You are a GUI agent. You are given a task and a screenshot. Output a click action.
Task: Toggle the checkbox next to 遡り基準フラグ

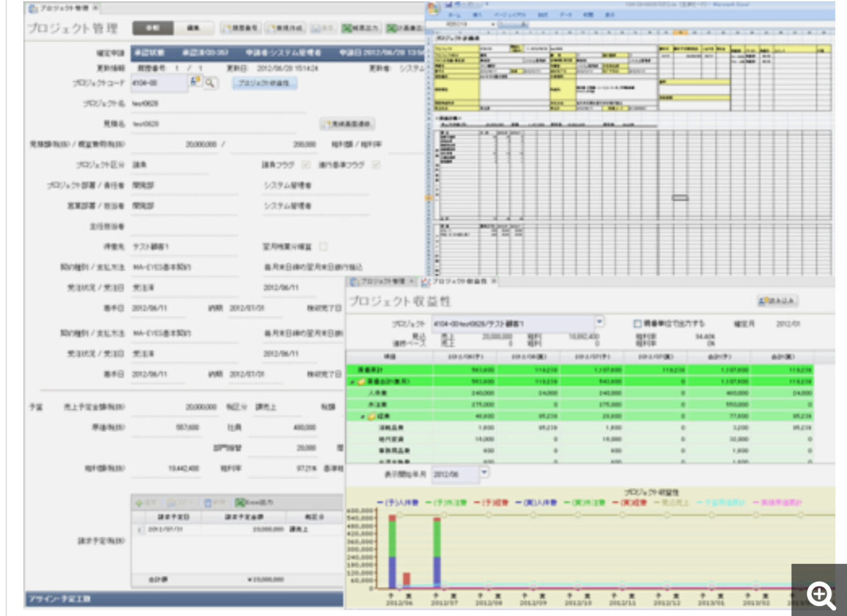click(x=377, y=164)
